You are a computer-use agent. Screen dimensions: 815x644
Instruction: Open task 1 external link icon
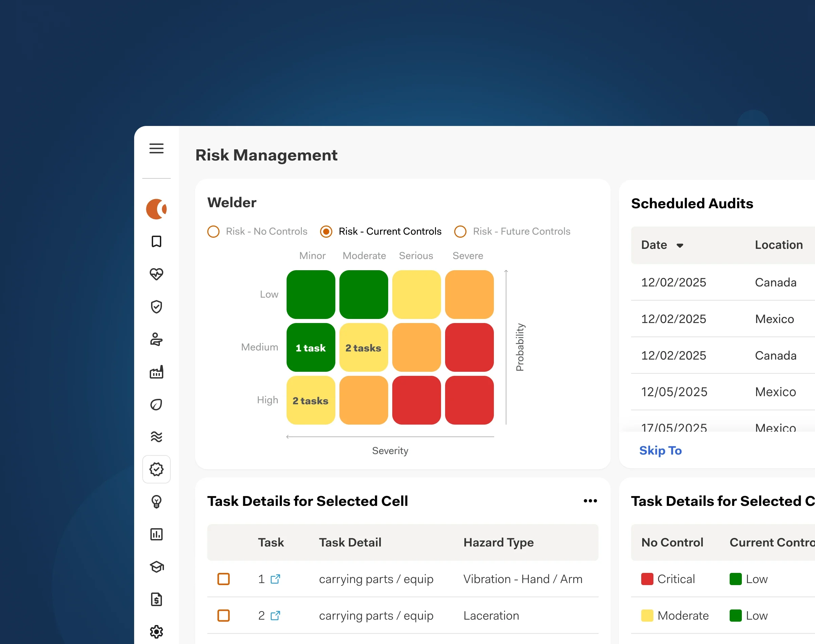click(x=275, y=579)
